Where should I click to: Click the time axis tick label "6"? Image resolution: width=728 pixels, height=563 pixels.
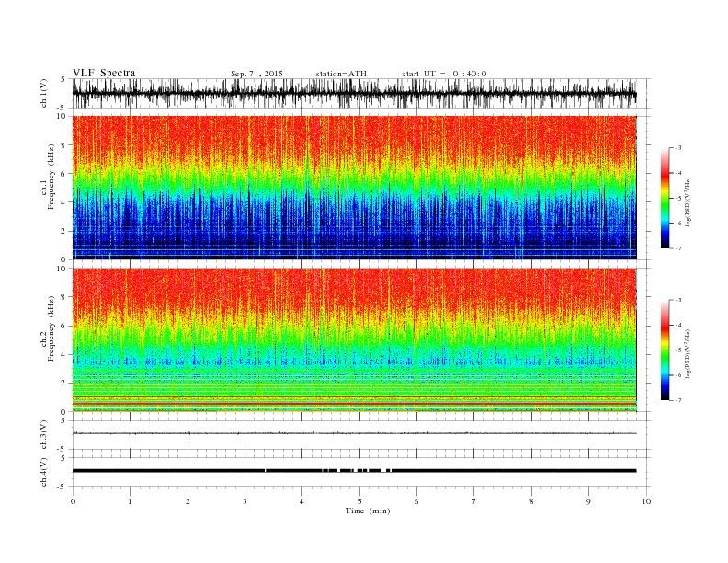pos(416,501)
